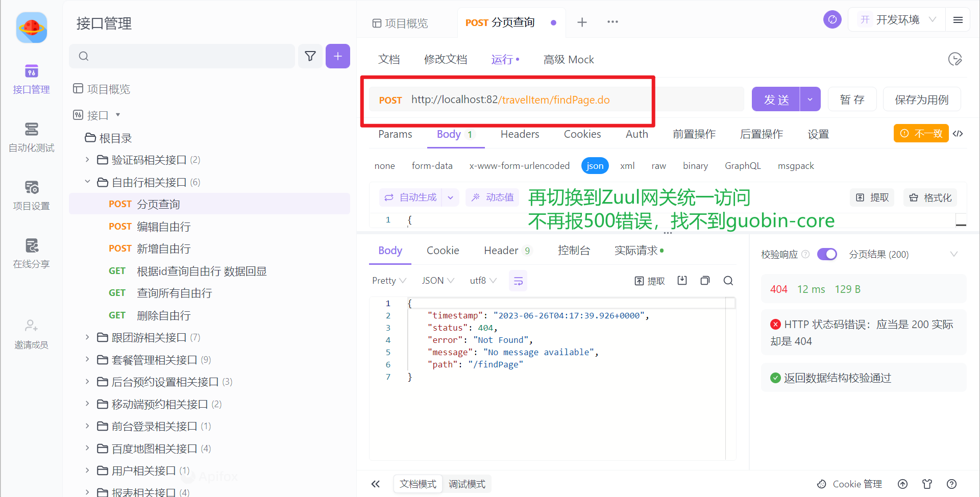
Task: Click the search icon in response toolbar
Action: pyautogui.click(x=728, y=281)
